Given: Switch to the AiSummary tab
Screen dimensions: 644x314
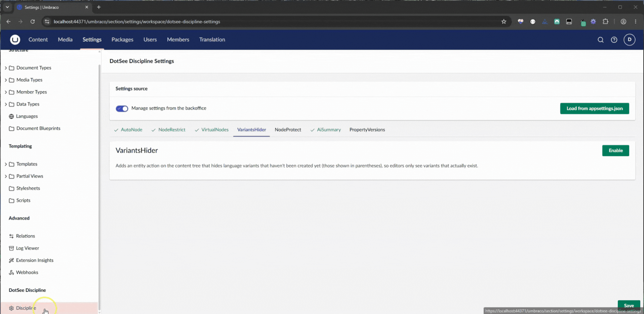Looking at the screenshot, I should pyautogui.click(x=325, y=130).
